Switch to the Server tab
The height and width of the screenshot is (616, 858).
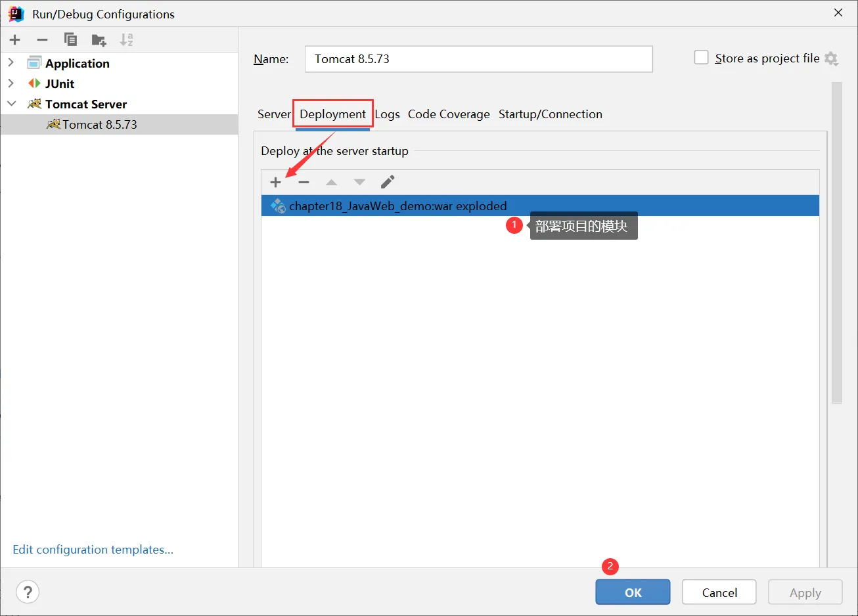pyautogui.click(x=274, y=114)
